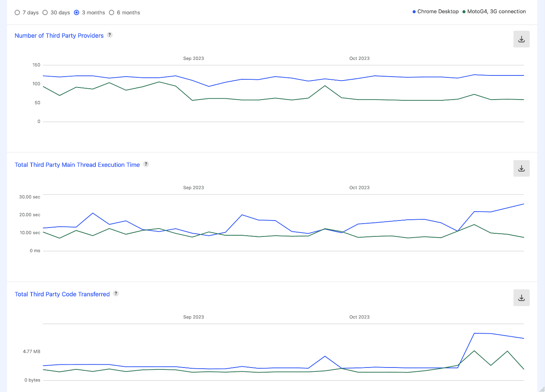Toggle MotoG4 3G connection legend green dot
The height and width of the screenshot is (392, 545).
click(464, 12)
